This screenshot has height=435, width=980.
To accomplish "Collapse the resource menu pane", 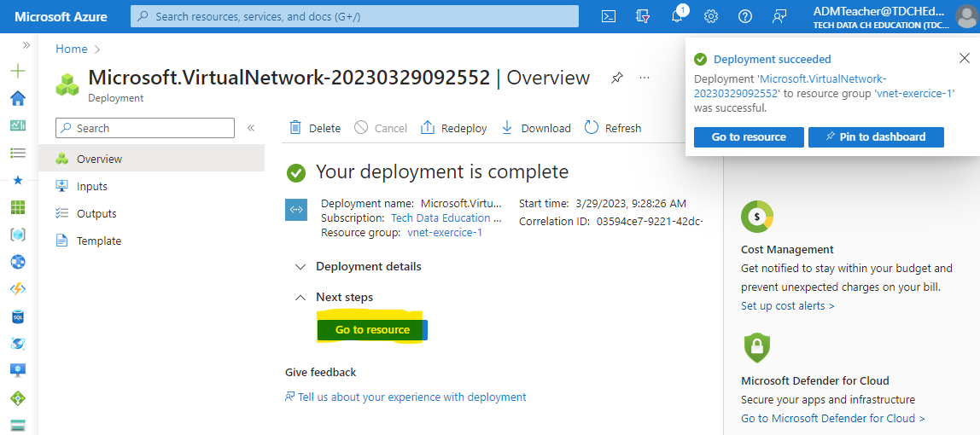I will [251, 128].
